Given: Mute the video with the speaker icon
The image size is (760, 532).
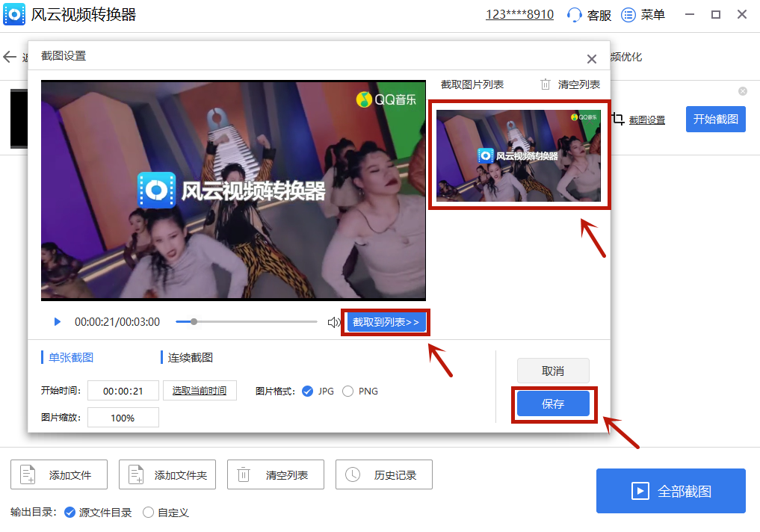Looking at the screenshot, I should point(333,322).
